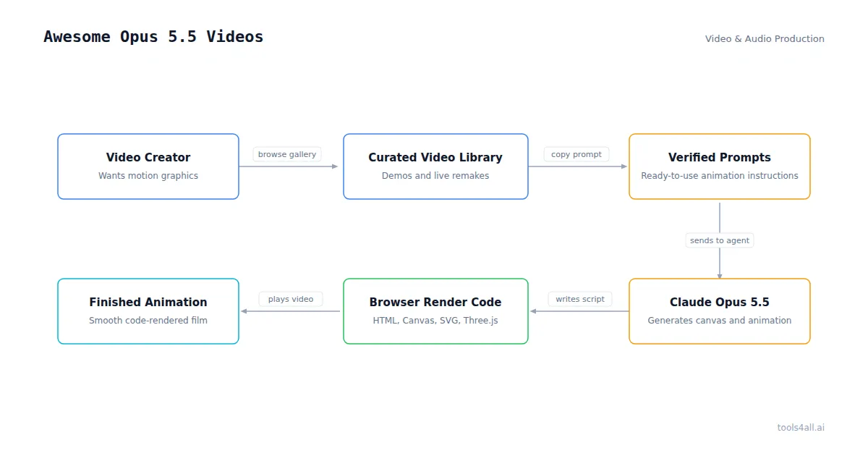Click the 'Awesome Opus 5.5 Videos' title

pos(153,37)
